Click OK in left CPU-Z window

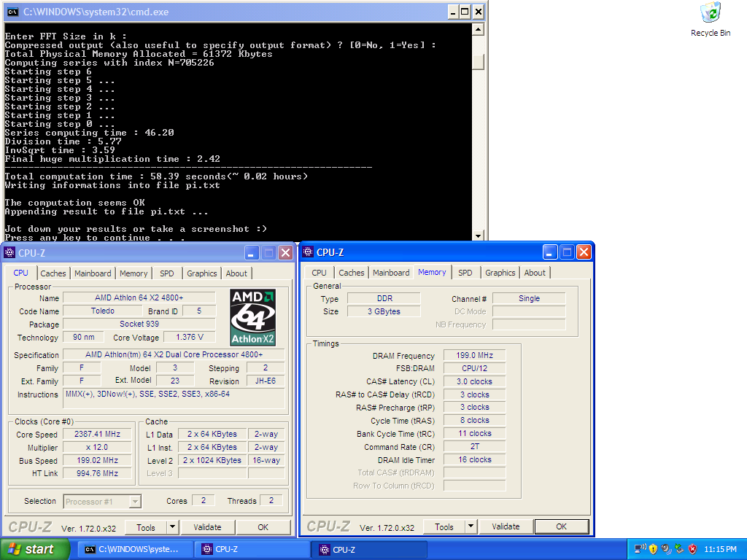[263, 527]
